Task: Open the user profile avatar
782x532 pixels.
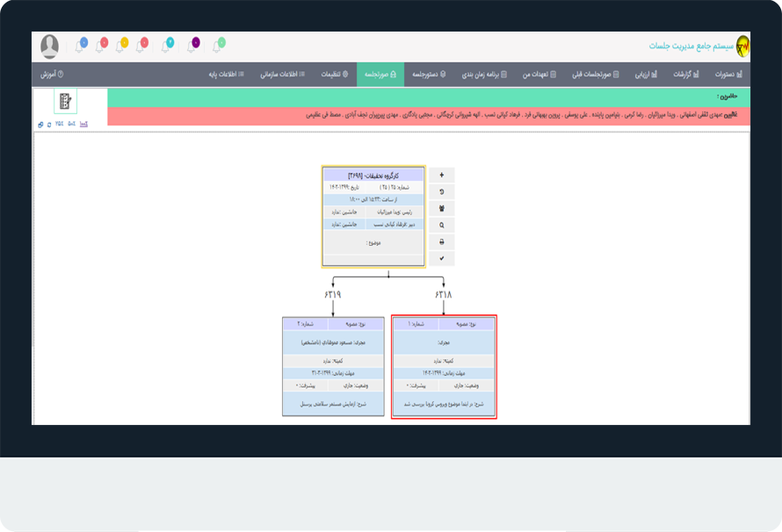Action: [x=50, y=47]
